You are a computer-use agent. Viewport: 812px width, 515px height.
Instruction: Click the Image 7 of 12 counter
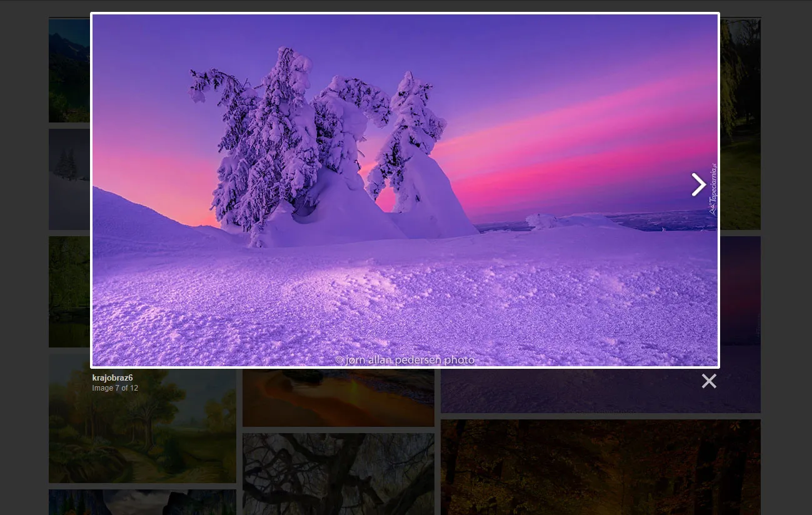tap(115, 388)
